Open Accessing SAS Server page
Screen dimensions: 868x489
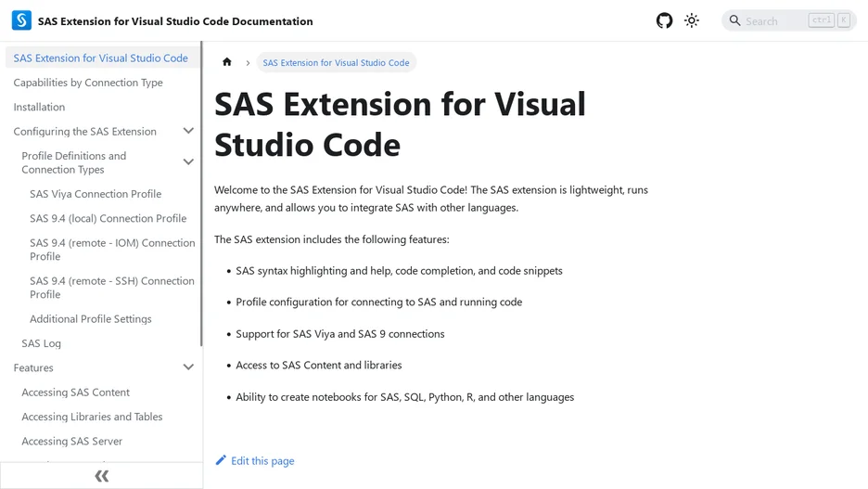tap(72, 441)
